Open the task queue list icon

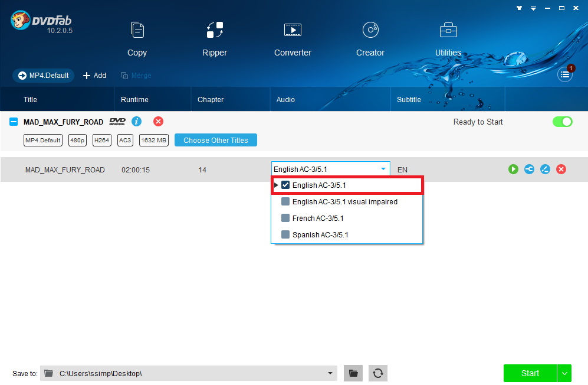click(565, 75)
